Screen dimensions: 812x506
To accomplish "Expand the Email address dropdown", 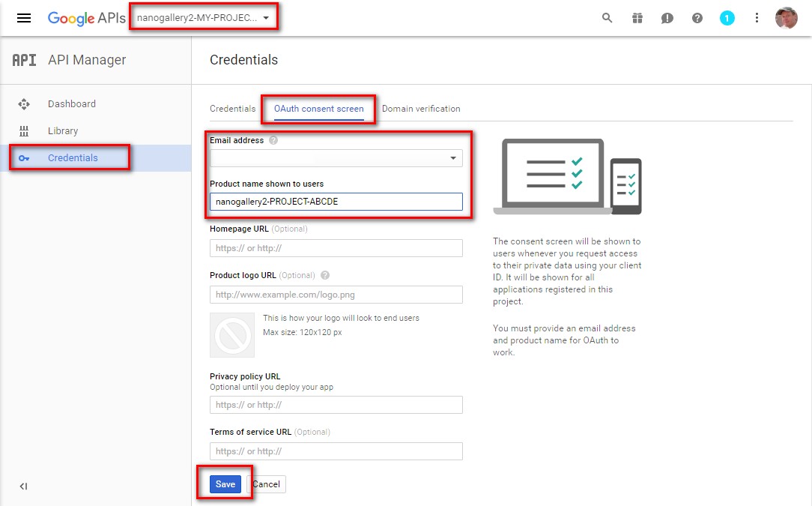I will pyautogui.click(x=336, y=158).
